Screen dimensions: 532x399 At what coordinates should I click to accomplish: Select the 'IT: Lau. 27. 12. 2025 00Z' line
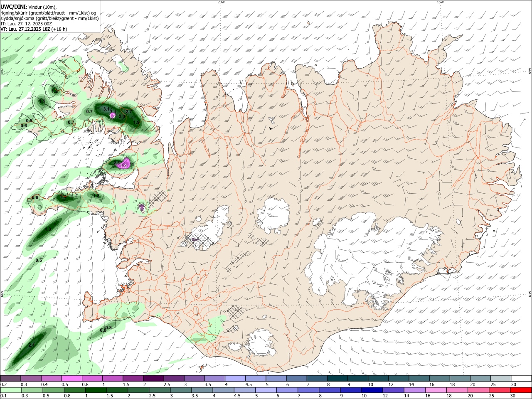[x=26, y=24]
